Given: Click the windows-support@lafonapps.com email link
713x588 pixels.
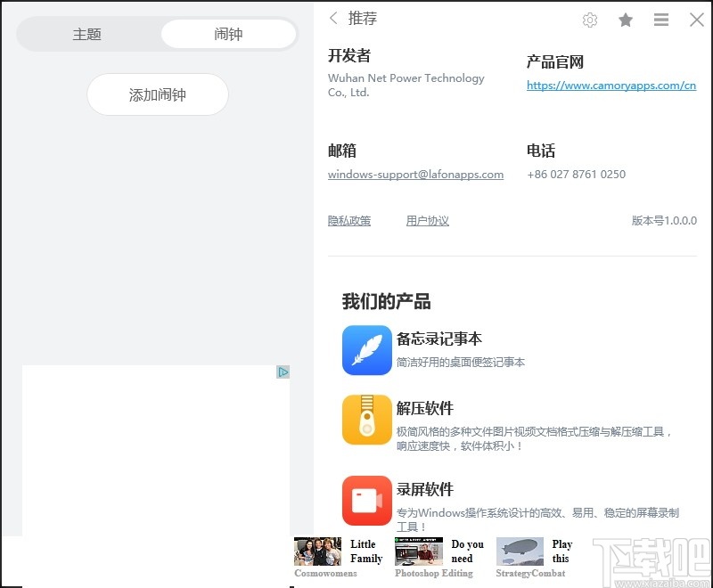Looking at the screenshot, I should (x=415, y=175).
